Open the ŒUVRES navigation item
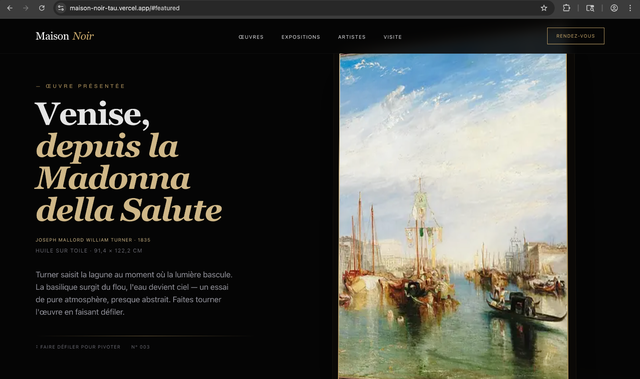 click(251, 37)
